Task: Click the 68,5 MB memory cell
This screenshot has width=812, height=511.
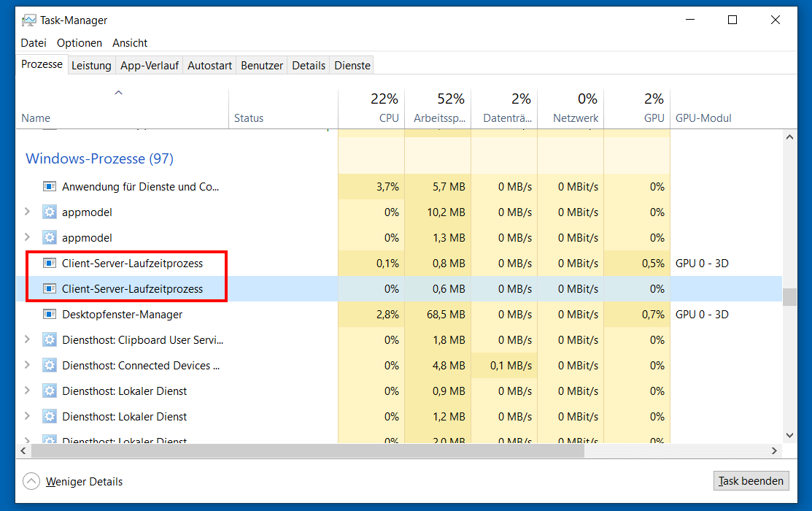Action: [x=438, y=315]
